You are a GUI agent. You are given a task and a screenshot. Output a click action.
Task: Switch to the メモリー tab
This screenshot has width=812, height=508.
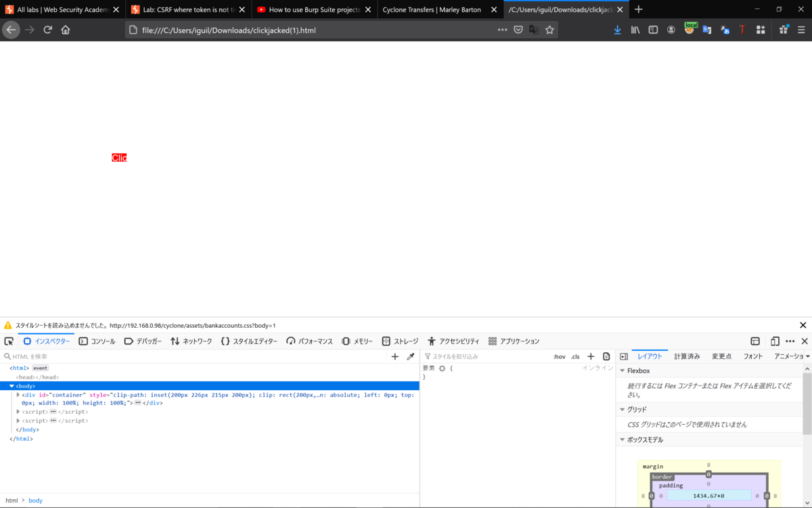coord(357,341)
